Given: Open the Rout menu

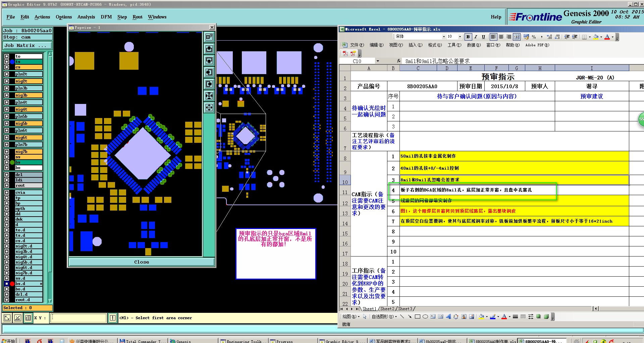Looking at the screenshot, I should [138, 17].
